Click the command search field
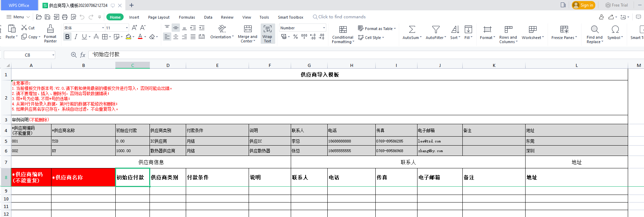The image size is (644, 217). coord(342,17)
